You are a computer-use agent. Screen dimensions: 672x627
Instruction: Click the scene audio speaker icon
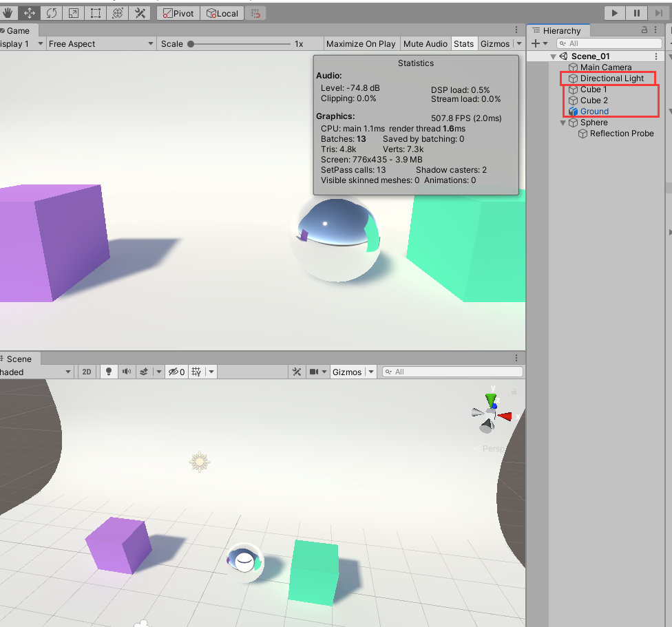click(x=127, y=372)
